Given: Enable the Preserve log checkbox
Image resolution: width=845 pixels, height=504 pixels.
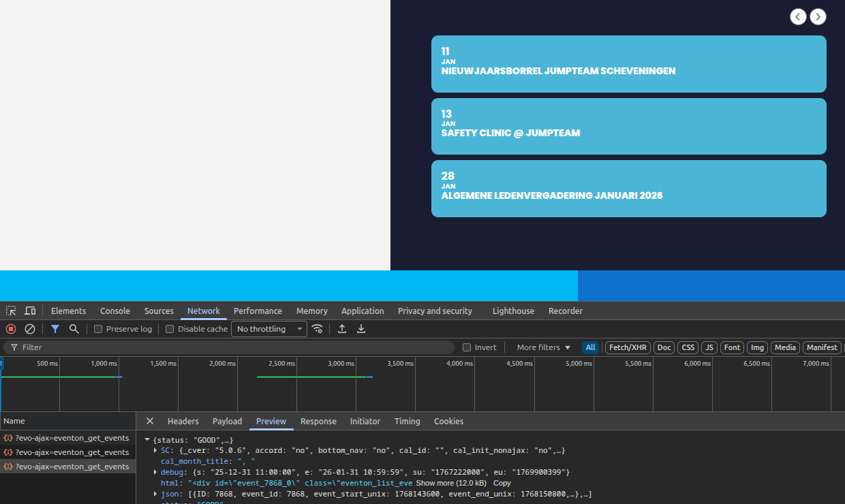Looking at the screenshot, I should [x=98, y=329].
